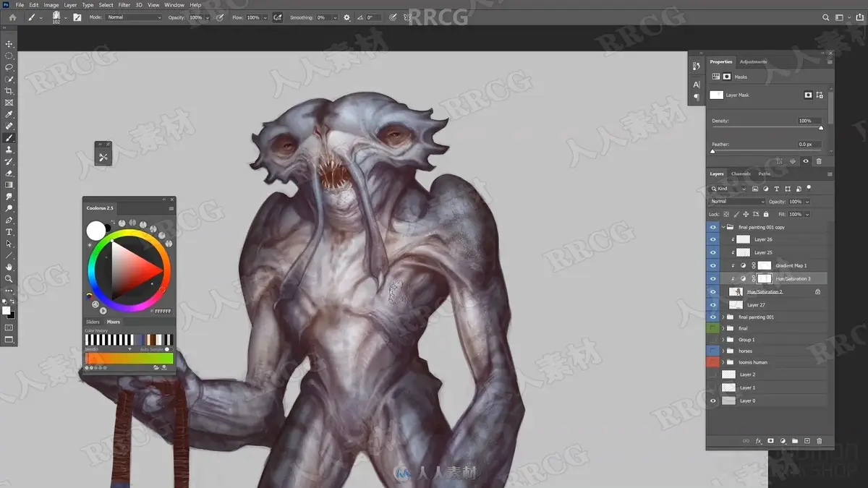Toggle visibility of Layer 26
The image size is (868, 488).
pos(713,239)
